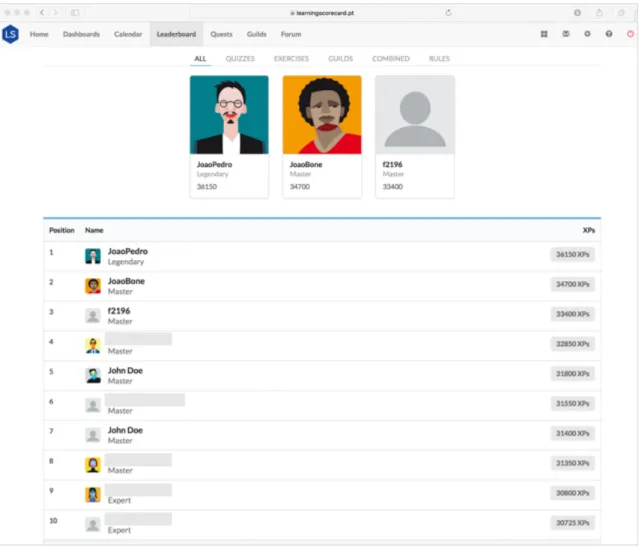The image size is (639, 550).
Task: Open the grid apps icon in navbar
Action: (x=544, y=34)
